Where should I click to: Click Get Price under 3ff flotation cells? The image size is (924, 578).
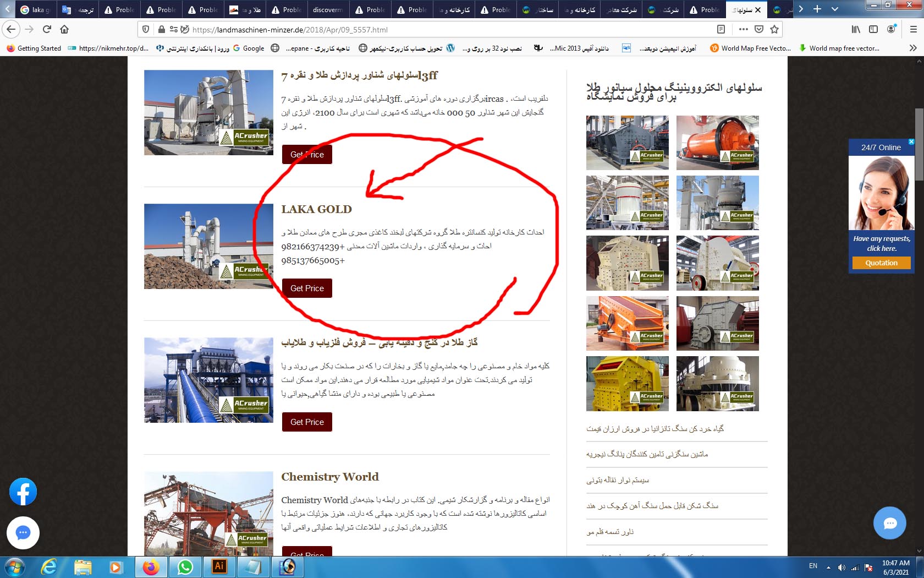307,155
